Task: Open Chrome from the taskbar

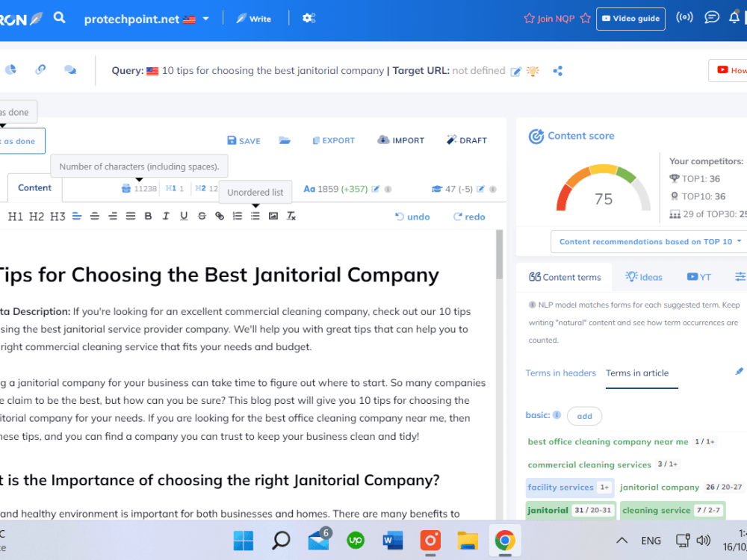Action: pos(504,541)
